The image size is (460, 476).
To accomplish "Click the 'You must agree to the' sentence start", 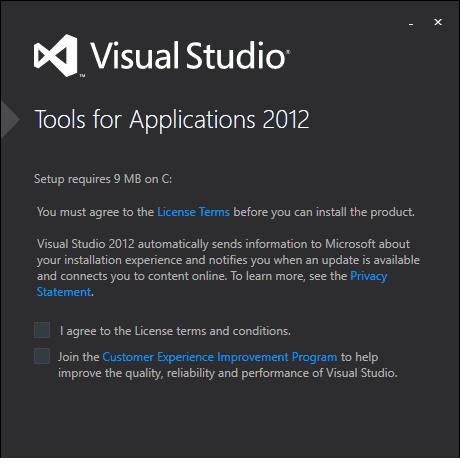I will [x=95, y=212].
